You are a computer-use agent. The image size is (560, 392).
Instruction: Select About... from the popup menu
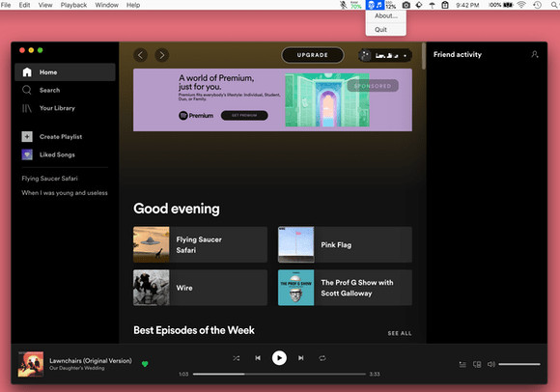[385, 15]
